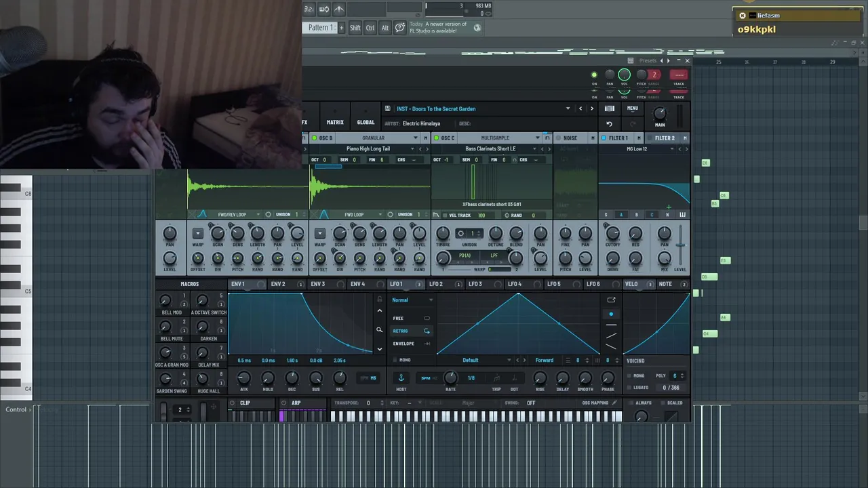The image size is (868, 488).
Task: Click the TRIP triplet note icon
Action: (x=496, y=379)
